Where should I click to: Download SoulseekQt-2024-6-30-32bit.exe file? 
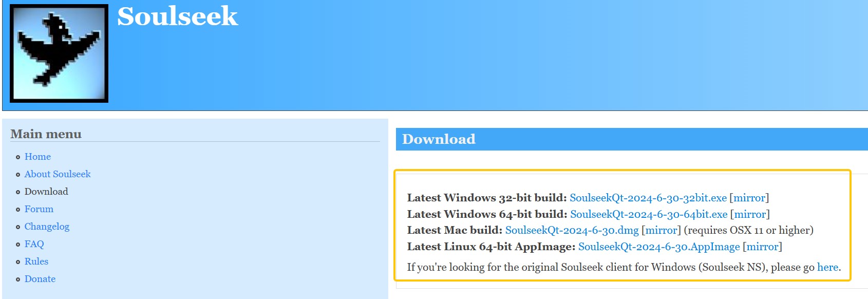(x=648, y=198)
